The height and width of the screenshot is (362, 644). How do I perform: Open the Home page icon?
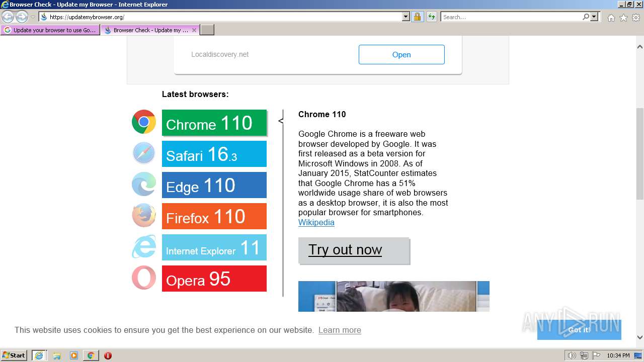pyautogui.click(x=611, y=18)
